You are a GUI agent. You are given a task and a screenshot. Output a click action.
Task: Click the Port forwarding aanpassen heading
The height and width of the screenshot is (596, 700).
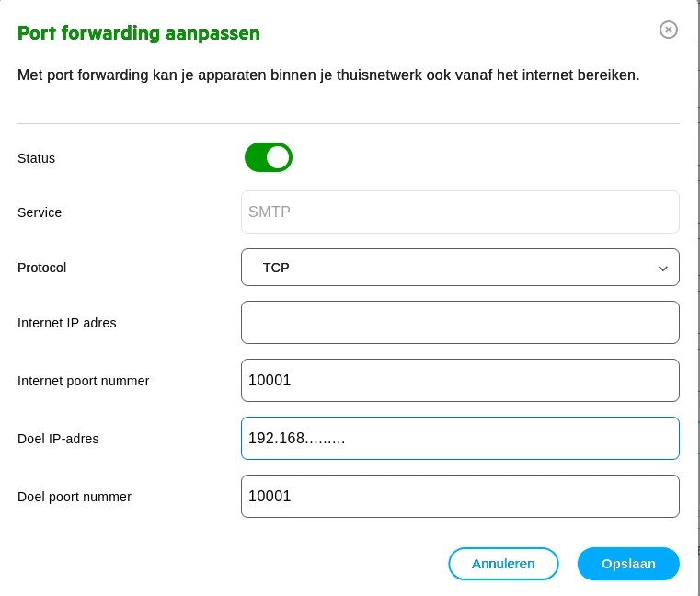pyautogui.click(x=139, y=34)
